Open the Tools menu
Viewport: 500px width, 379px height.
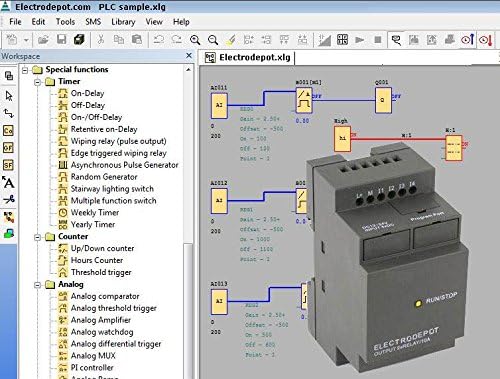pos(65,22)
